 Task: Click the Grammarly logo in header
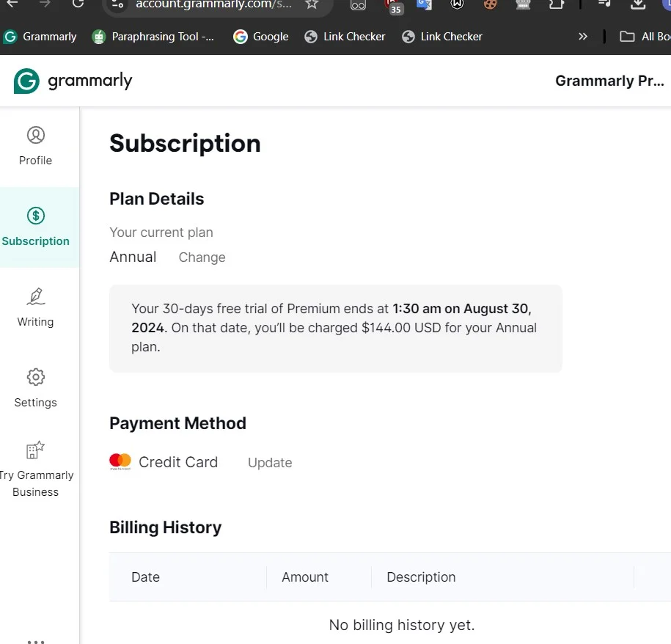(73, 81)
